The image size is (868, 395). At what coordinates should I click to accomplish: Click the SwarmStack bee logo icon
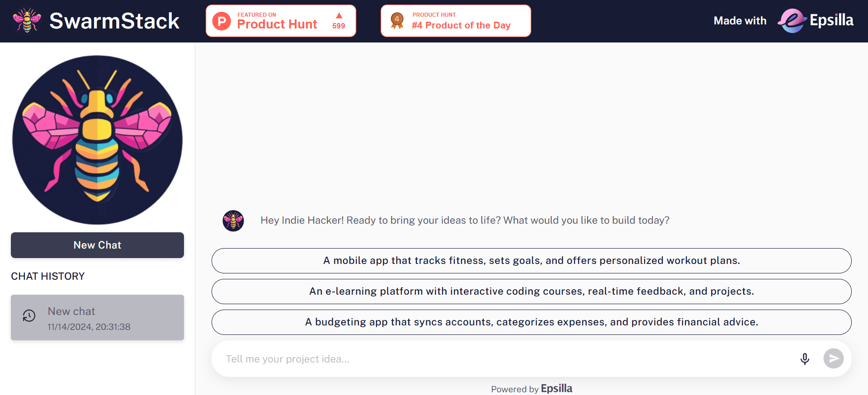point(27,20)
